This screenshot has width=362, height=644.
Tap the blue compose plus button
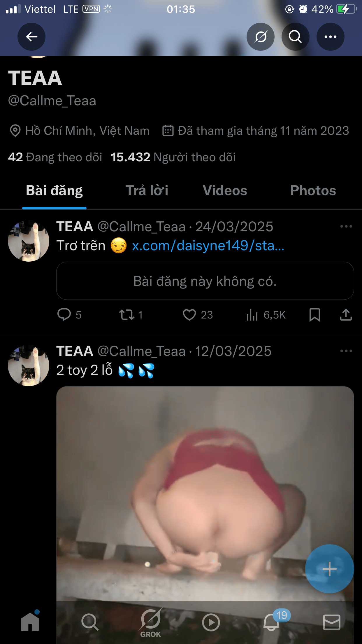click(329, 568)
